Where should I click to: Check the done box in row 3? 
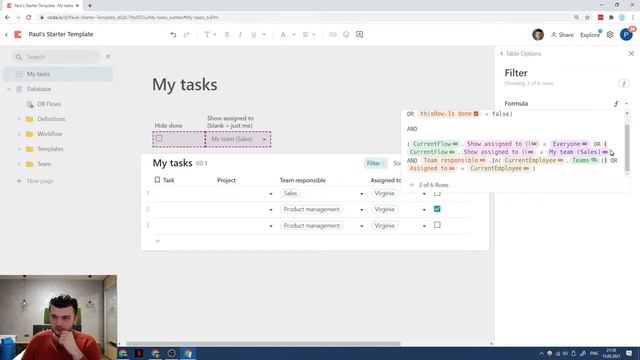437,225
